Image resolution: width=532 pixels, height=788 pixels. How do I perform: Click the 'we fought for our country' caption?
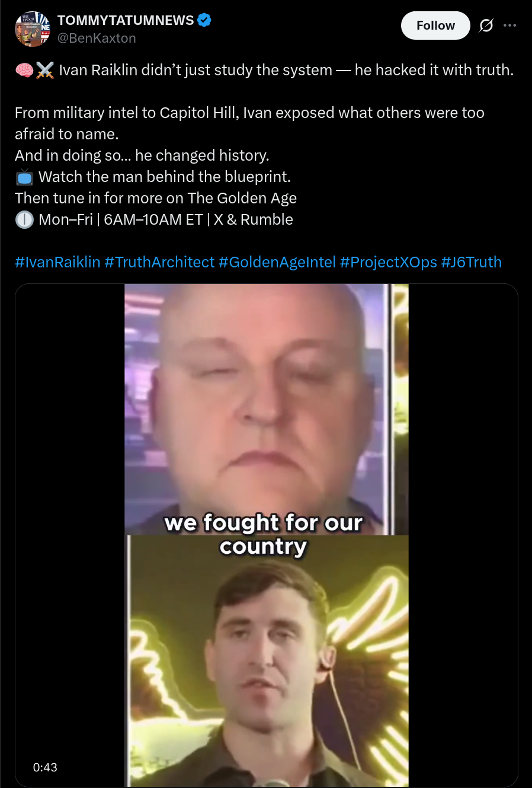click(264, 534)
